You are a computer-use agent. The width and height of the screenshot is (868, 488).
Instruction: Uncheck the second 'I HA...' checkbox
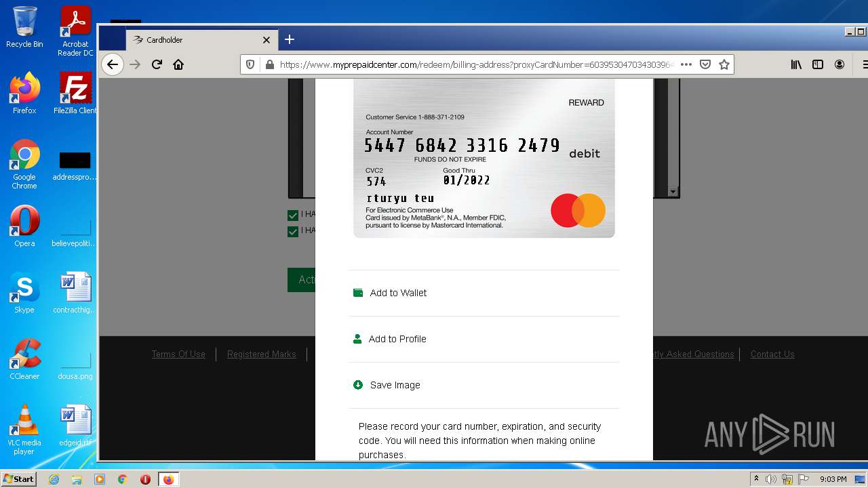click(293, 231)
